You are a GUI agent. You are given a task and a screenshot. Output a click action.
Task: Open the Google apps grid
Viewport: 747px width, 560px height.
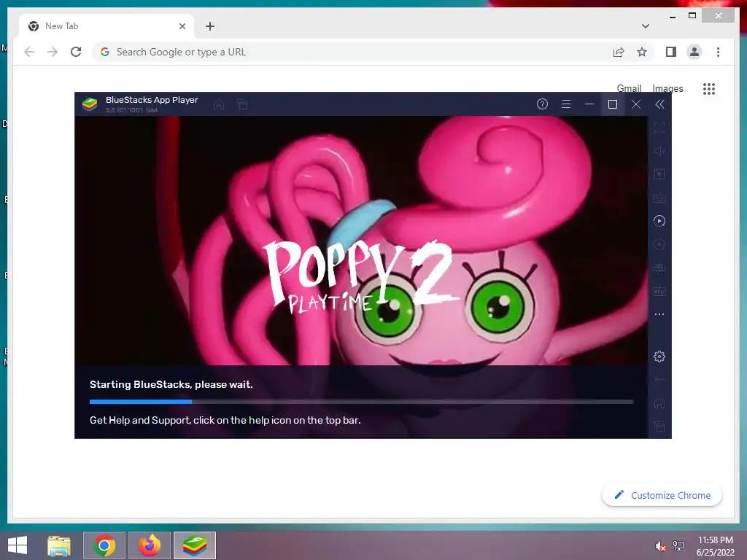coord(709,88)
